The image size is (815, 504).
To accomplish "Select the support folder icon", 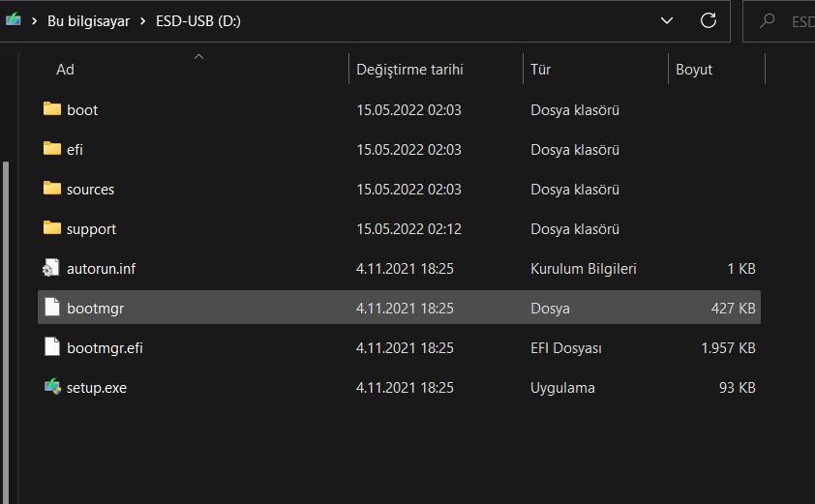I will (52, 228).
